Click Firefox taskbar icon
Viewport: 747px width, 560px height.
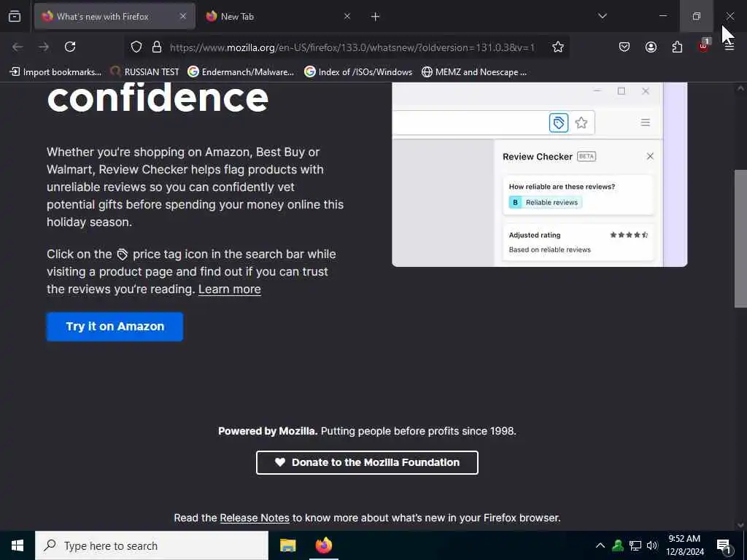(x=324, y=545)
